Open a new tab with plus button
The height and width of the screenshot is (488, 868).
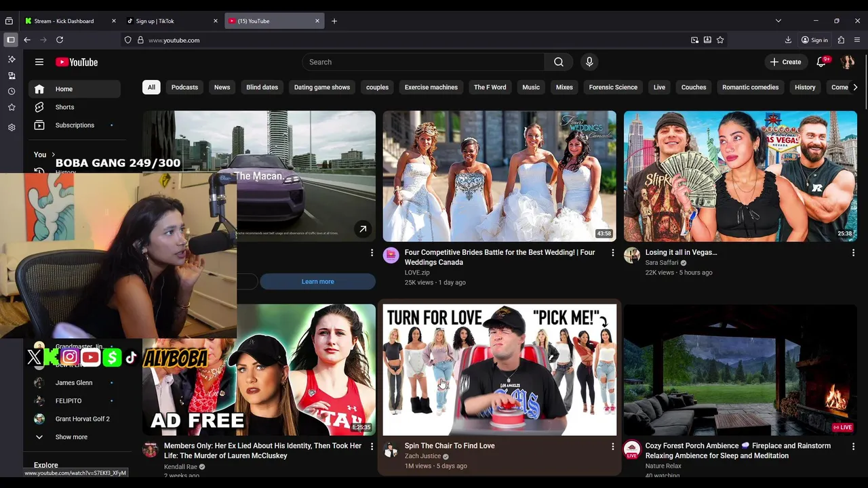(334, 21)
